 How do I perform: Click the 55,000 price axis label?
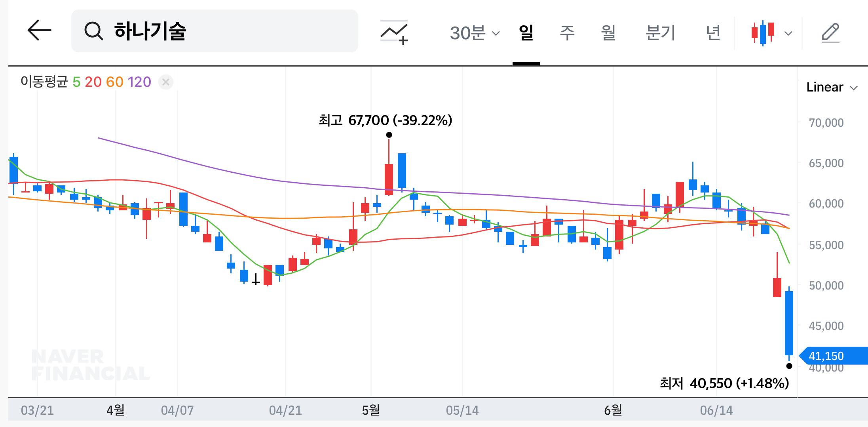click(826, 245)
